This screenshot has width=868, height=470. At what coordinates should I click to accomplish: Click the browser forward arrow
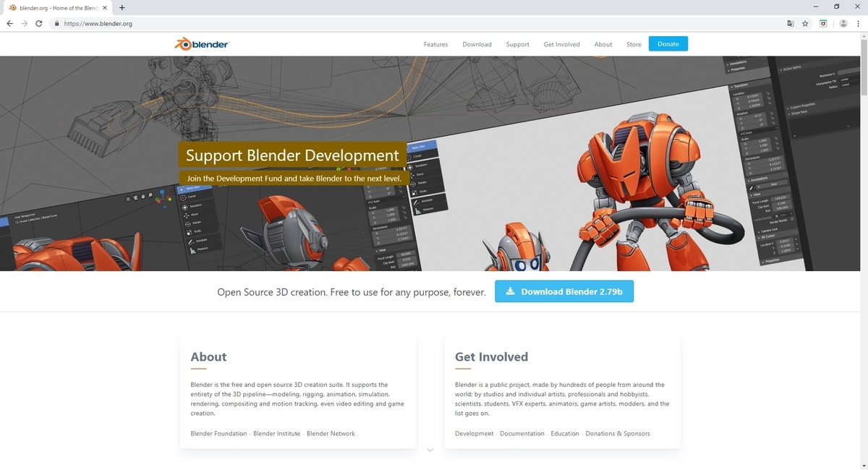pyautogui.click(x=24, y=23)
